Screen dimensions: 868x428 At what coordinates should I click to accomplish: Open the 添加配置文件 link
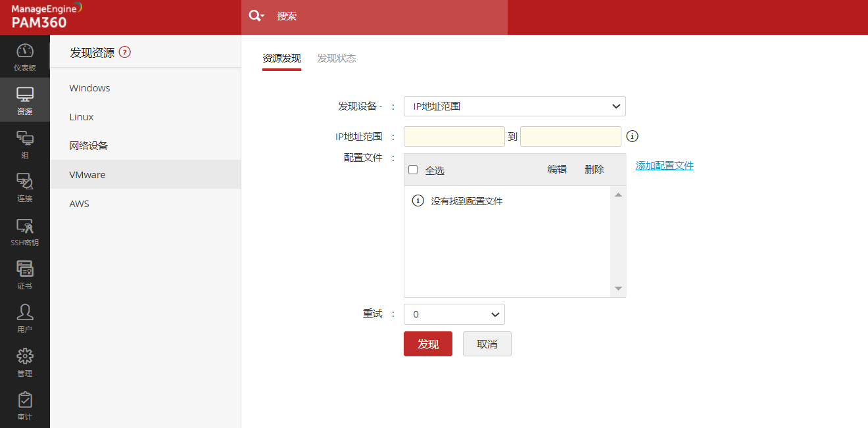664,166
